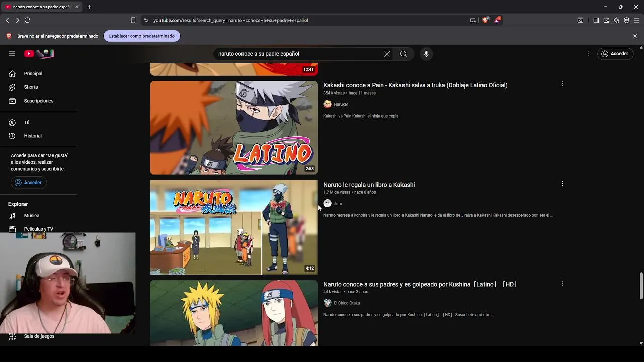644x362 pixels.
Task: Open Películas y TV in the sidebar
Action: [39, 229]
